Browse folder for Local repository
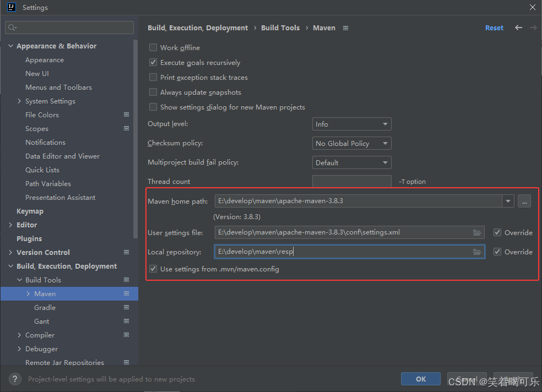This screenshot has width=542, height=392. click(477, 252)
